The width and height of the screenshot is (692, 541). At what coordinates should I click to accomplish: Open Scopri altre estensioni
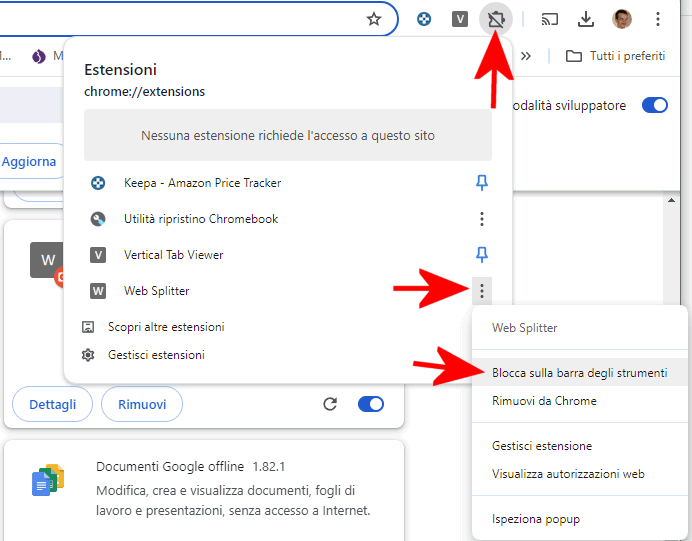pyautogui.click(x=166, y=327)
